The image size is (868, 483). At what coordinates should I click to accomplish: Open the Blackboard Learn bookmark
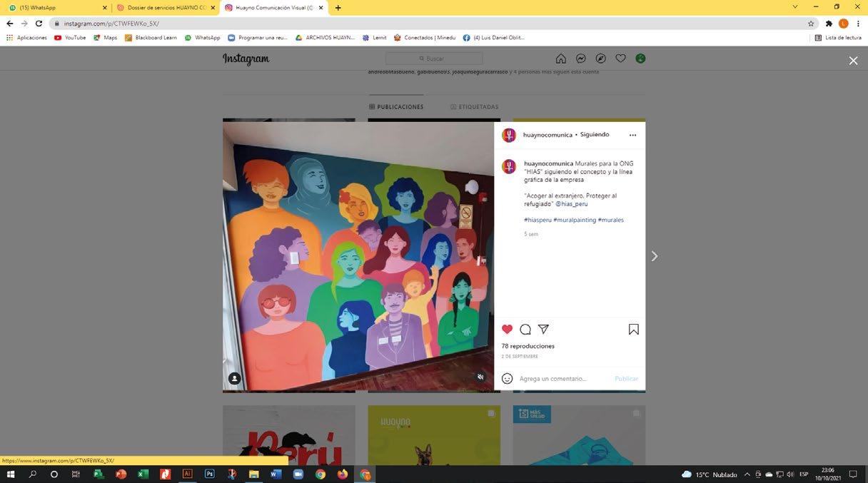(x=151, y=38)
